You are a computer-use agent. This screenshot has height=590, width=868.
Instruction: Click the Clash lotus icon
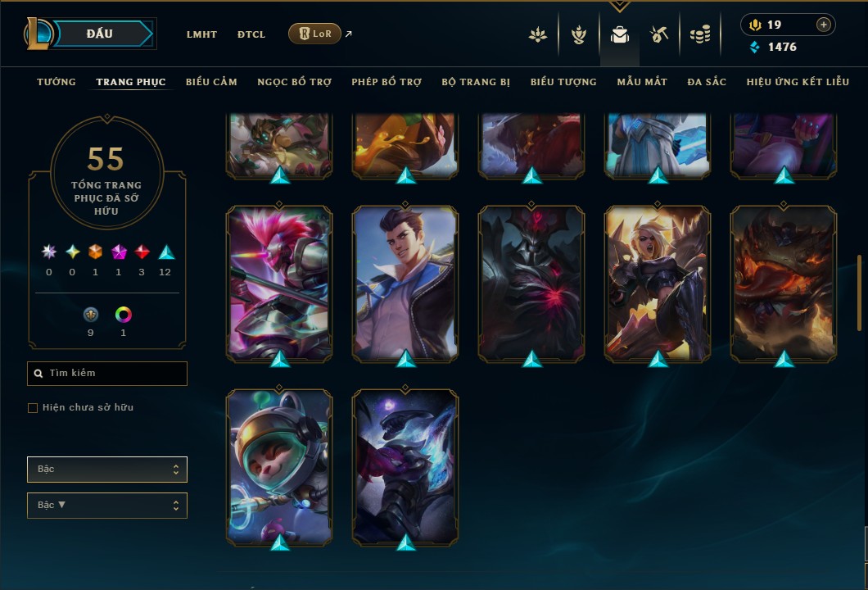(537, 35)
